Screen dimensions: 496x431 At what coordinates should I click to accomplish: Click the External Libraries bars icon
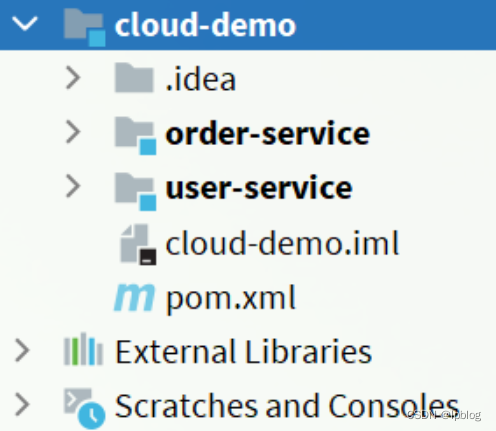coord(83,349)
